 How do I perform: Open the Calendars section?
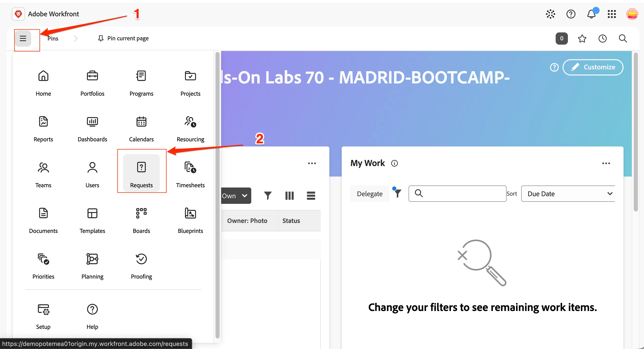point(141,129)
